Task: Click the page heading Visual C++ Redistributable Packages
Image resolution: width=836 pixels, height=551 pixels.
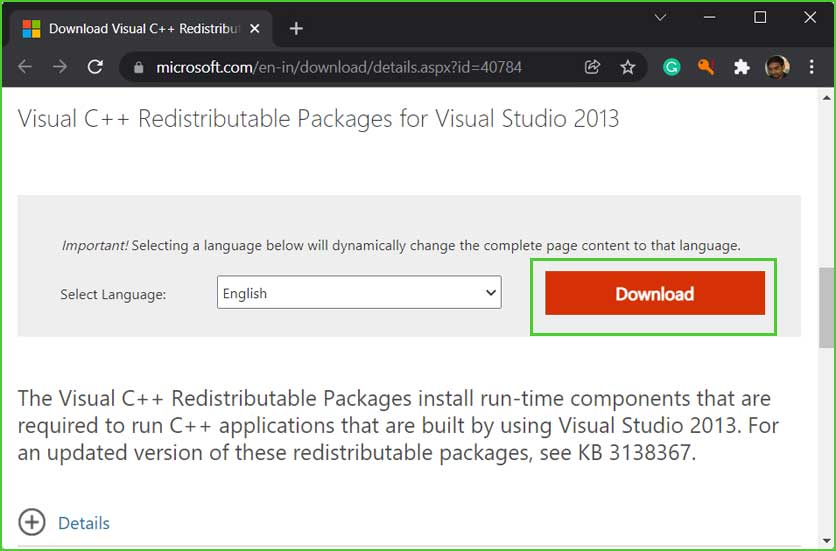Action: (x=318, y=118)
